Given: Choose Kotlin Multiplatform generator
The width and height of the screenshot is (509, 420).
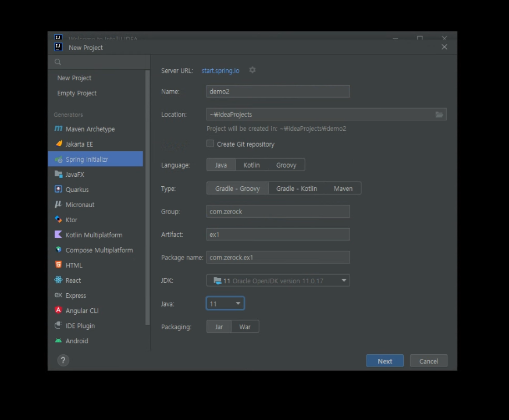Looking at the screenshot, I should 95,234.
